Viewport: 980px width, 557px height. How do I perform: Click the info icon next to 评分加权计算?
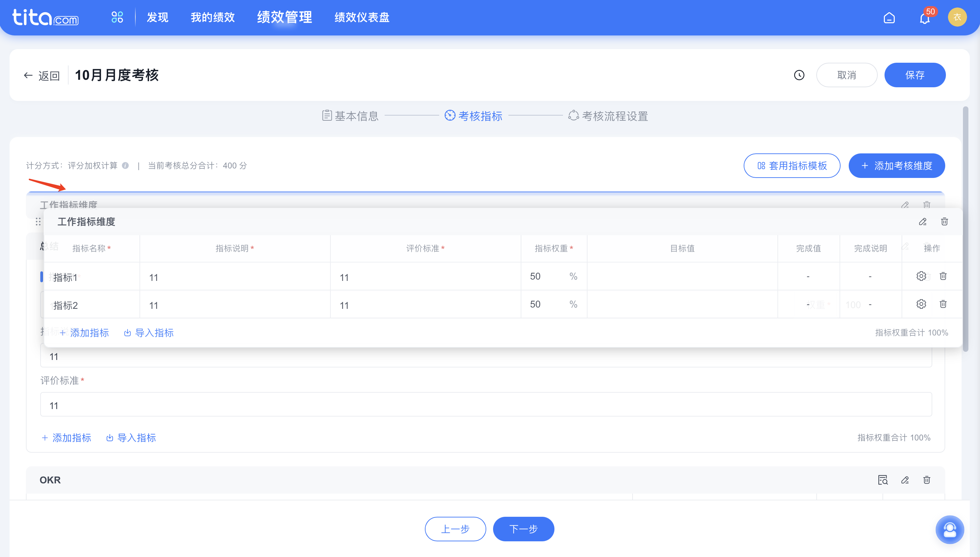click(125, 165)
